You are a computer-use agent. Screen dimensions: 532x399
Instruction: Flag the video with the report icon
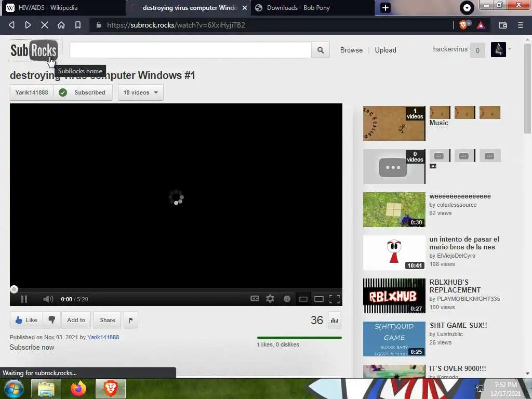(131, 320)
